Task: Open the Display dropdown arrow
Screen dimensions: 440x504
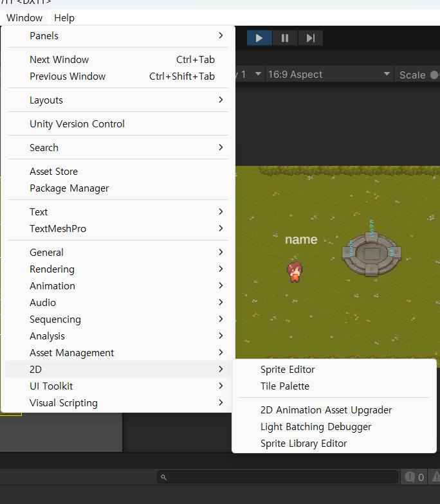Action: [x=258, y=74]
